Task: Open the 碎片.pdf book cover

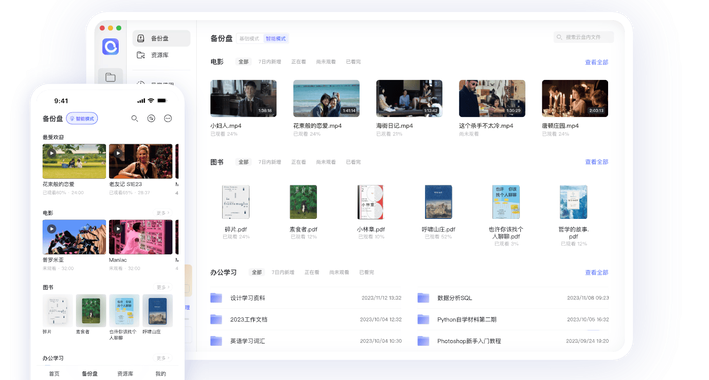Action: tap(236, 202)
